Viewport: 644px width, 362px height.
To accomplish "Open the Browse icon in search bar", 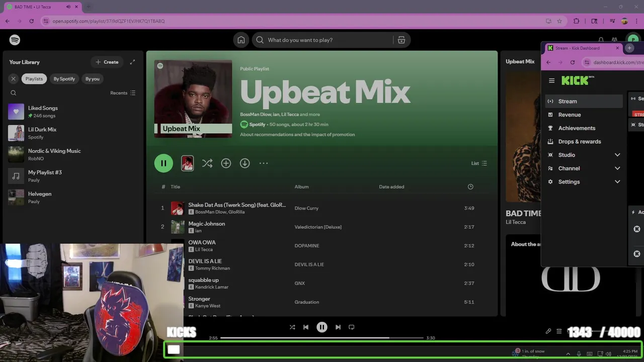I will click(x=401, y=40).
